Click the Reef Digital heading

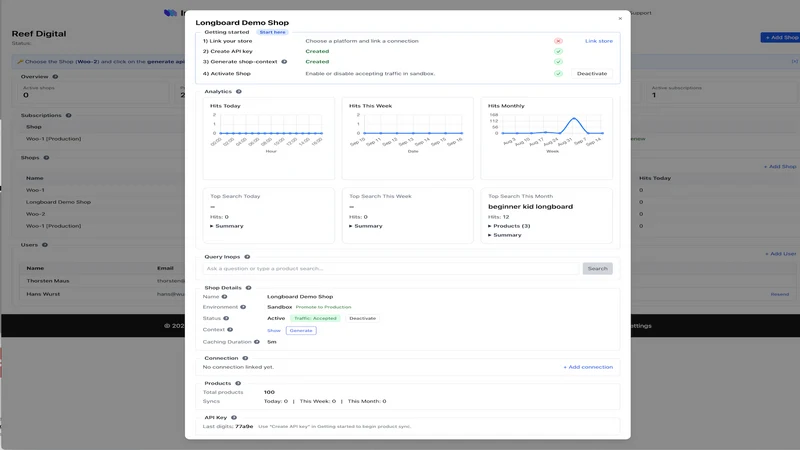click(39, 34)
